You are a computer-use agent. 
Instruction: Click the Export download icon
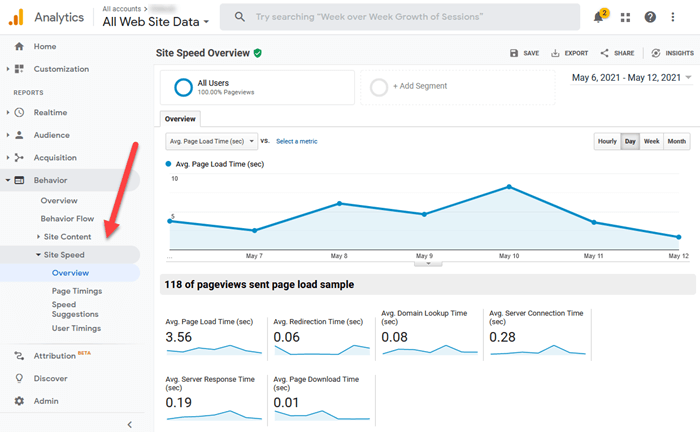point(555,53)
